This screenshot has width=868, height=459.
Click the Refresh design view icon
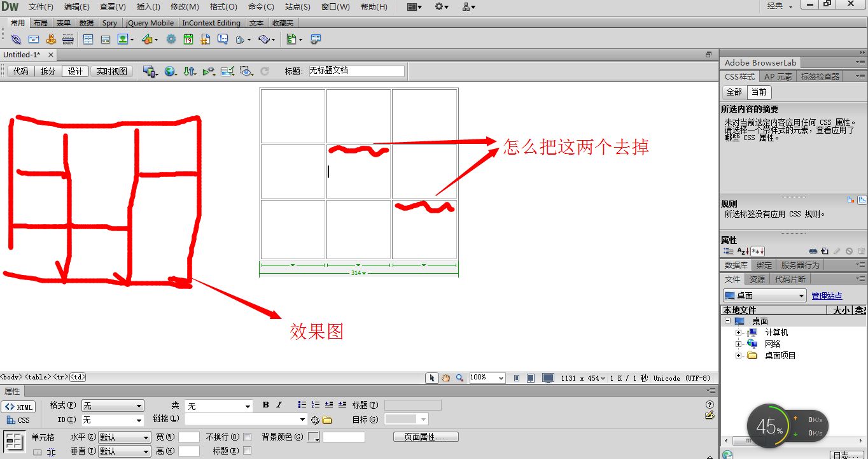(x=265, y=71)
